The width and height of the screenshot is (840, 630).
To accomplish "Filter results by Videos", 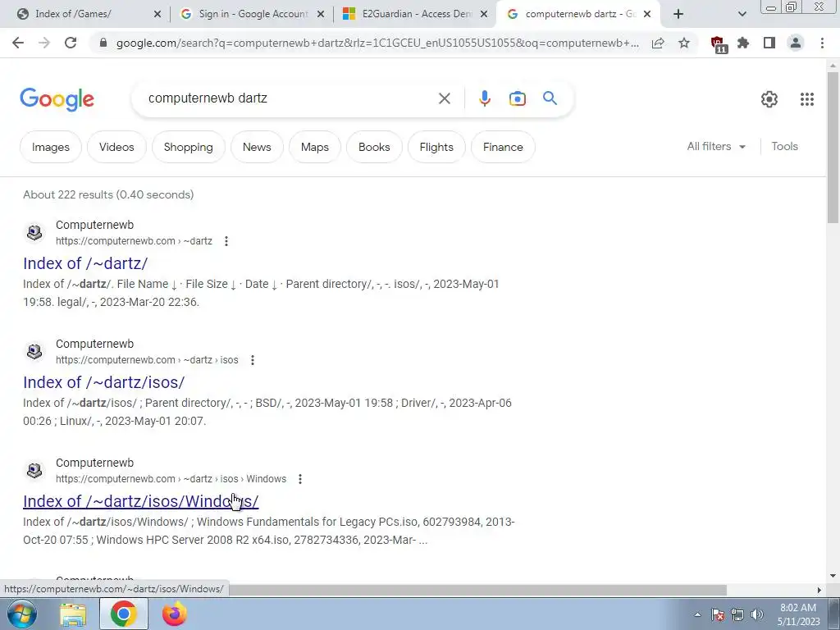I will pyautogui.click(x=116, y=147).
